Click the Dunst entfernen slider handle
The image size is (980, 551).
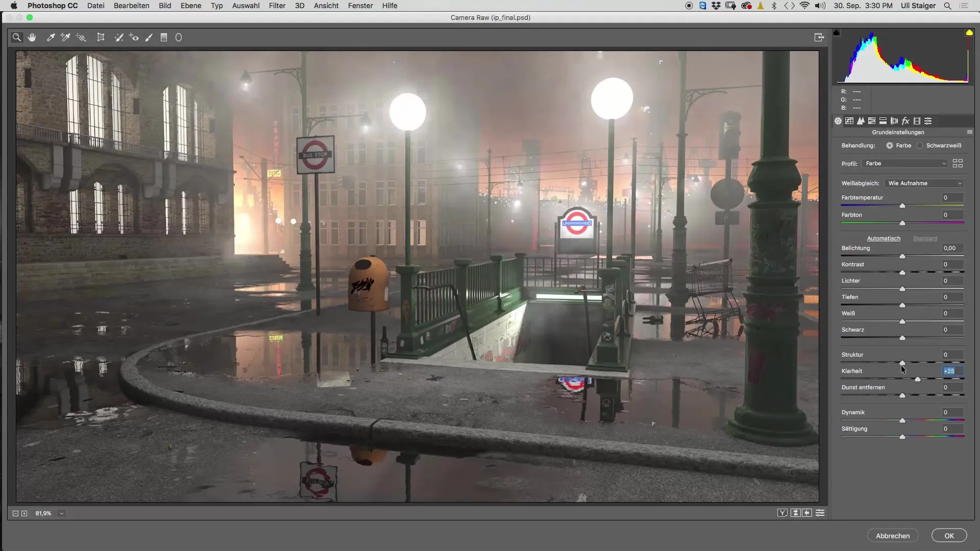pyautogui.click(x=902, y=395)
